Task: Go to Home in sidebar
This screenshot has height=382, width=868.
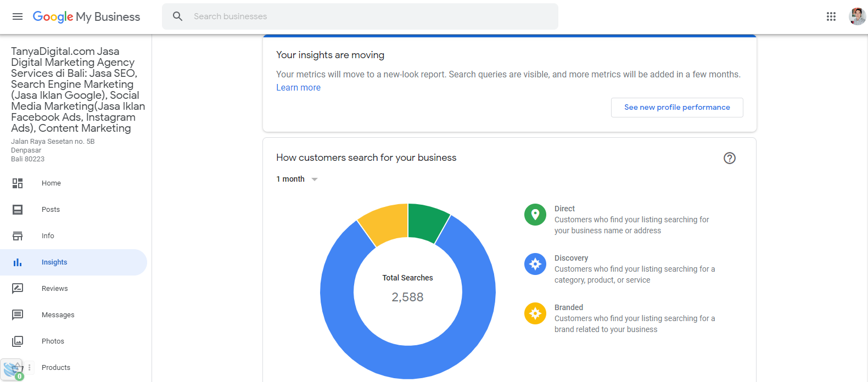Action: point(51,183)
